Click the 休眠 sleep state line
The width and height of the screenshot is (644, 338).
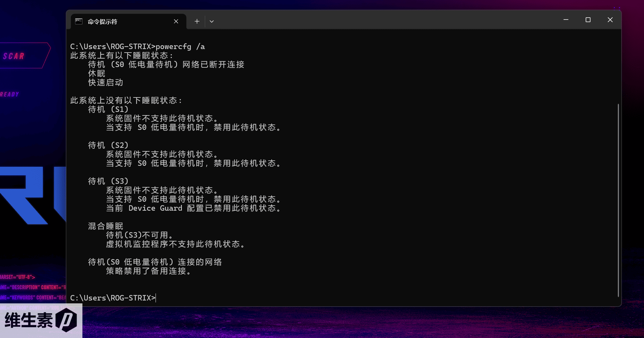pyautogui.click(x=97, y=73)
